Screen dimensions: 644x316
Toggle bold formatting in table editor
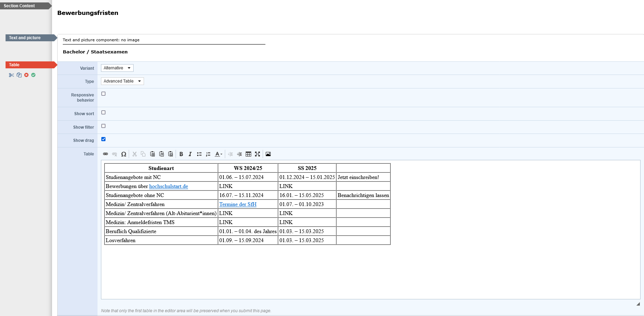point(181,154)
